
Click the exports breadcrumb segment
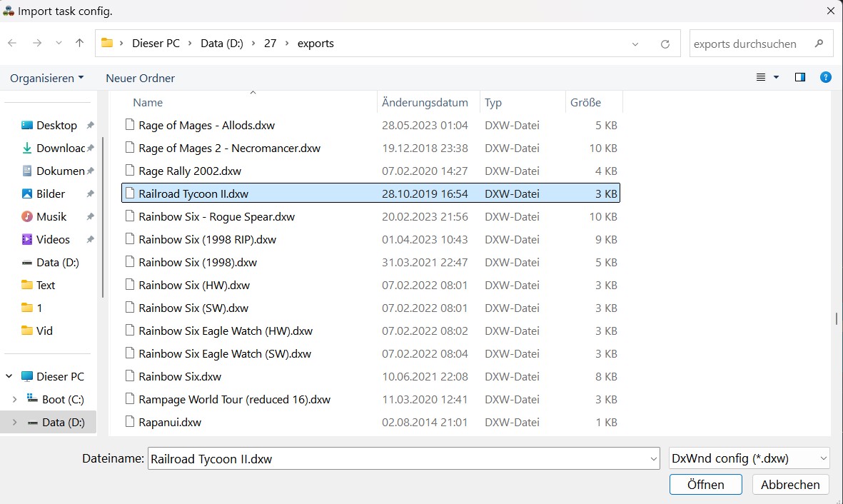316,44
